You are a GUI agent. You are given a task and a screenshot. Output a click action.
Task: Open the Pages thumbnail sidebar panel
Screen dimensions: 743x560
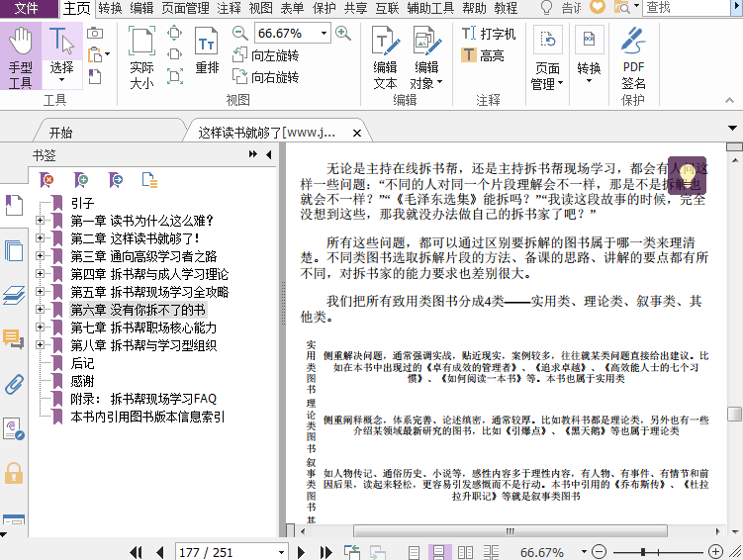tap(14, 250)
